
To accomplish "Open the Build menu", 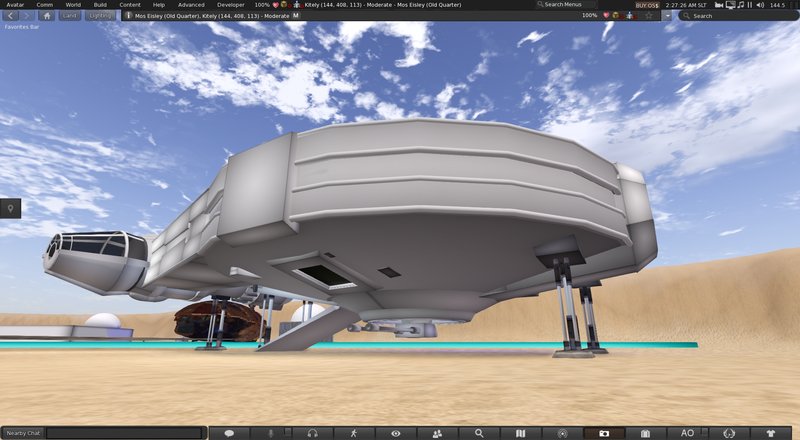I will [100, 5].
